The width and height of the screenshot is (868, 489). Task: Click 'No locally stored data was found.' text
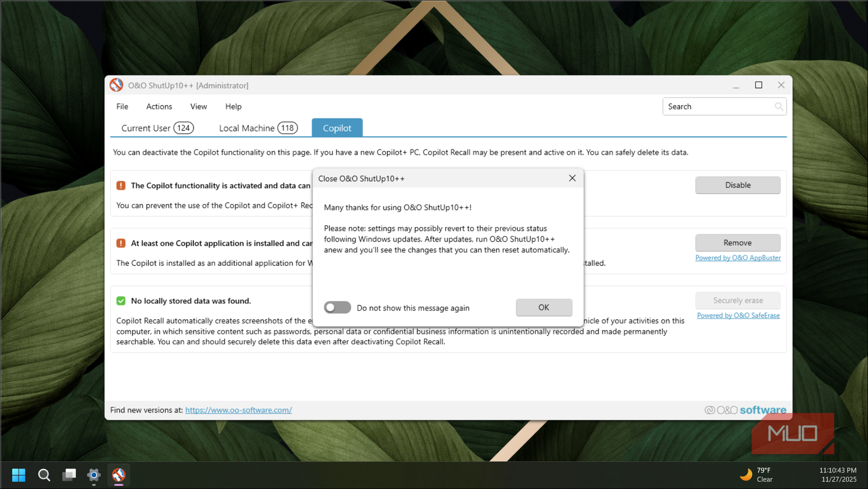[x=191, y=301]
